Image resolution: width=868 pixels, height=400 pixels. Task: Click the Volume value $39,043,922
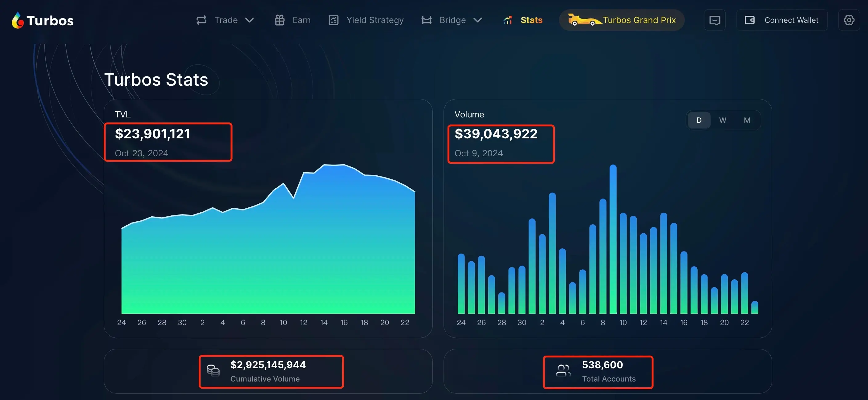496,134
